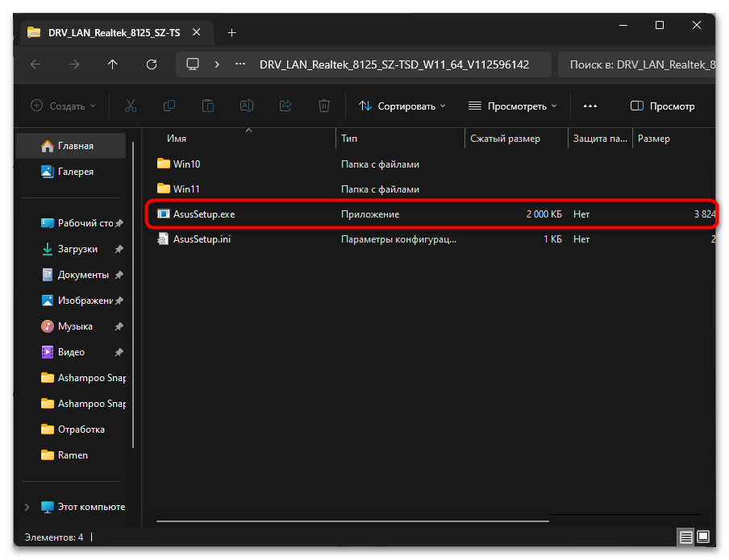Click the Delete trash icon
The height and width of the screenshot is (560, 729).
click(x=324, y=106)
